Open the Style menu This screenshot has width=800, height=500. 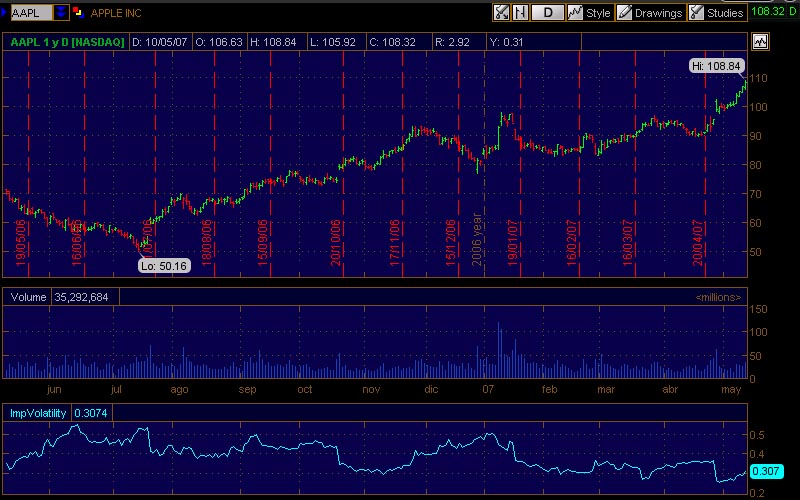589,13
